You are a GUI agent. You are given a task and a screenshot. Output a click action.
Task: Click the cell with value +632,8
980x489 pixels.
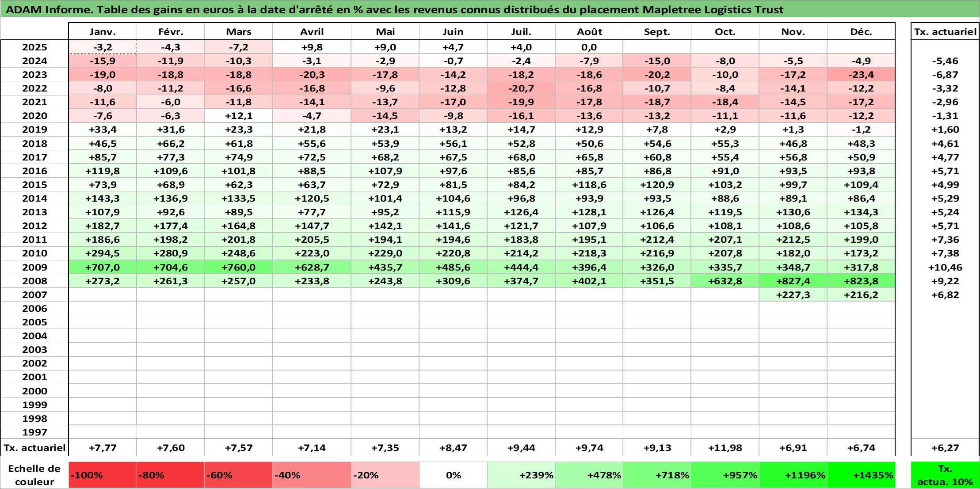(x=725, y=281)
